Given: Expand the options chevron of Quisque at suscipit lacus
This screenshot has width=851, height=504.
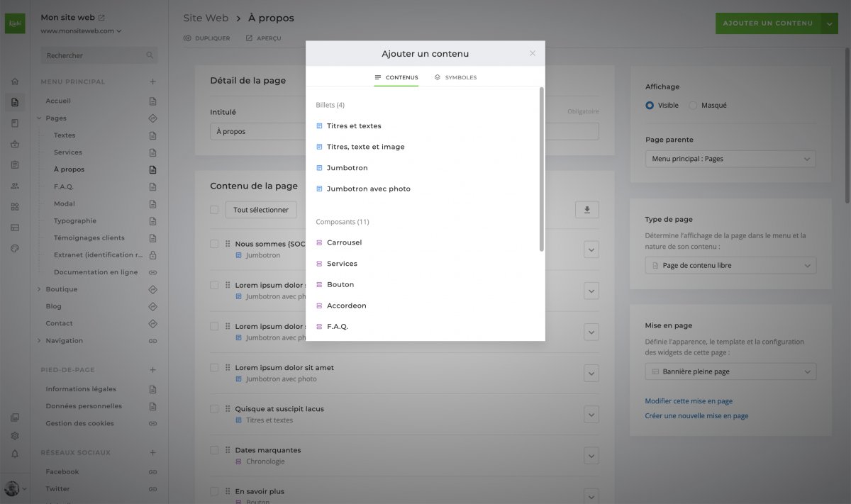Looking at the screenshot, I should click(592, 415).
